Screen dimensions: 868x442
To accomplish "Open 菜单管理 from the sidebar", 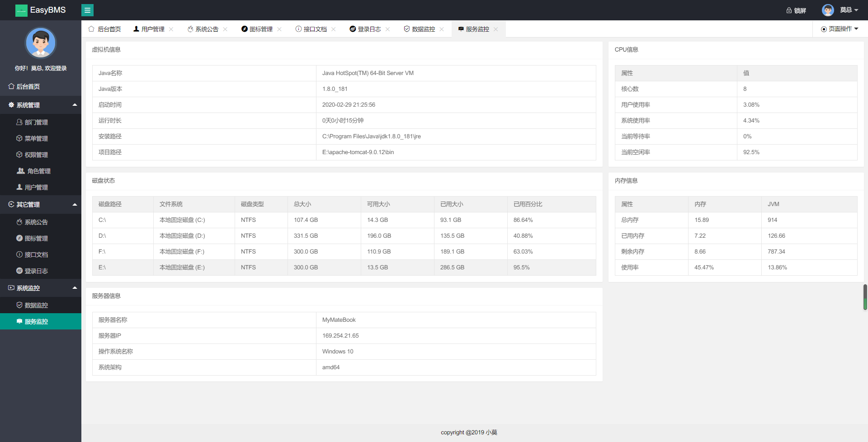I will click(x=41, y=138).
